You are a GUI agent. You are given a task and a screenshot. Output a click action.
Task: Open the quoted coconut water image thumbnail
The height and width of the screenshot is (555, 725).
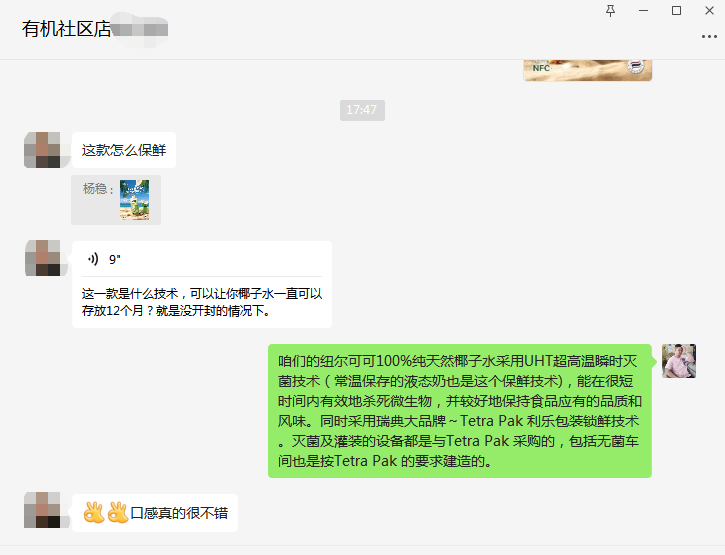(135, 200)
